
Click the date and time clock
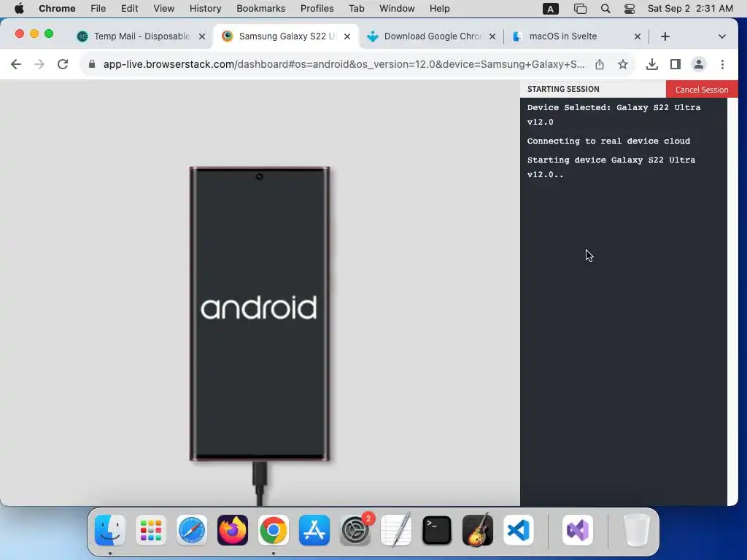tap(690, 9)
